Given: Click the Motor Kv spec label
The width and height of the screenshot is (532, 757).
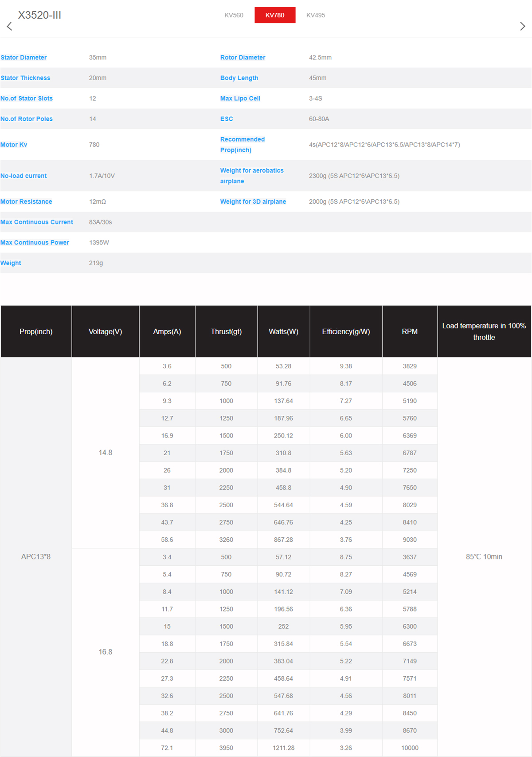Looking at the screenshot, I should point(14,145).
